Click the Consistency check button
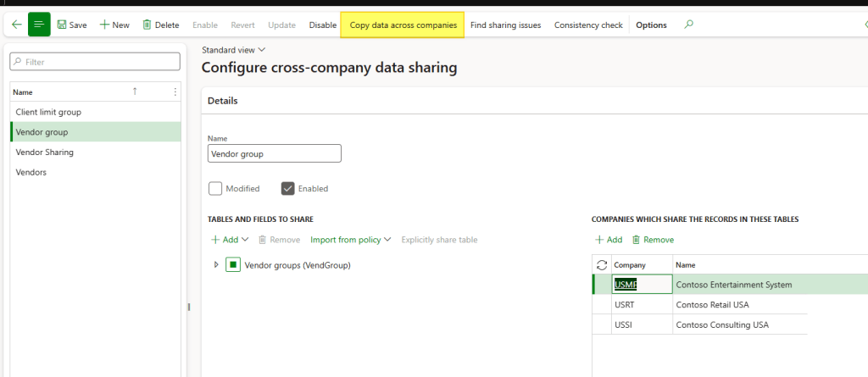 587,25
